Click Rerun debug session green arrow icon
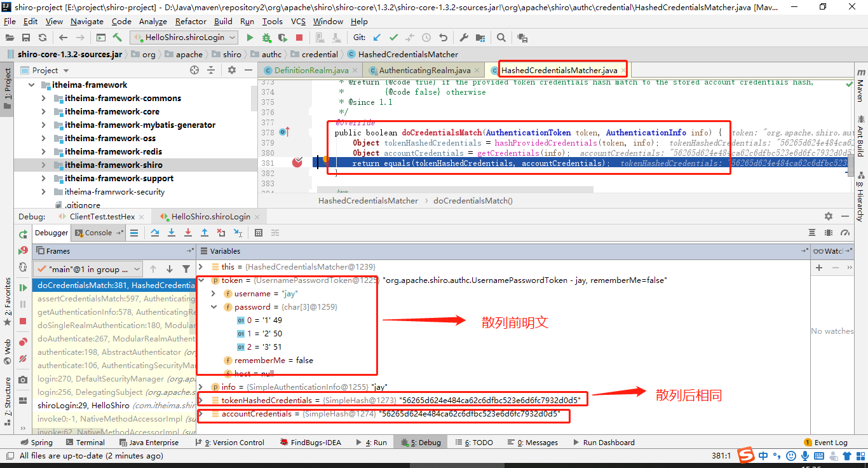 (23, 235)
